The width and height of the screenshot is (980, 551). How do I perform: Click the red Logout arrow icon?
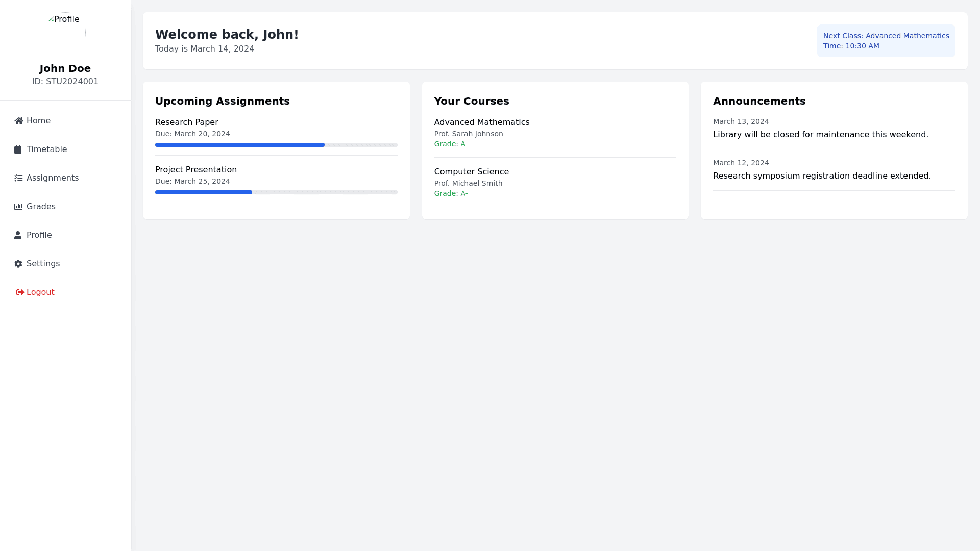20,292
